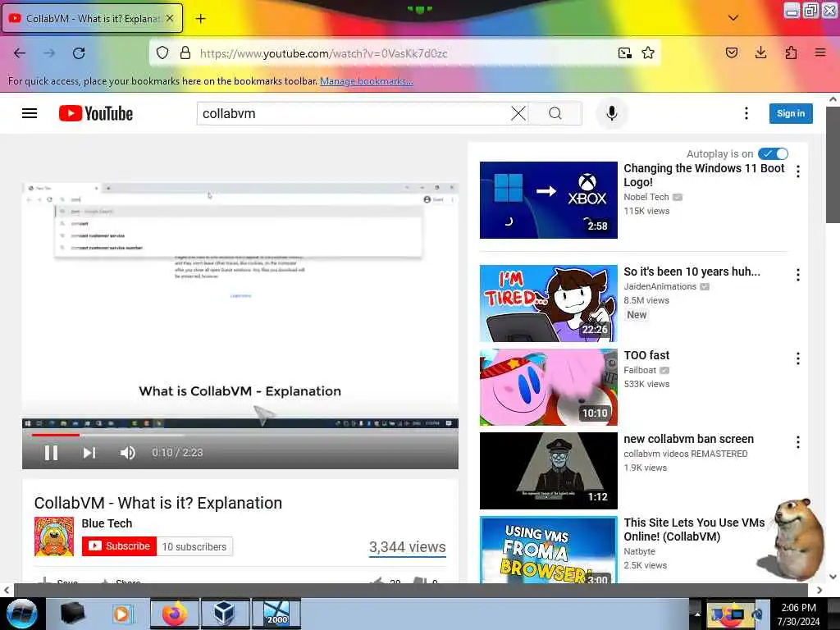The image size is (840, 630).
Task: Open a new browser tab
Action: [200, 19]
